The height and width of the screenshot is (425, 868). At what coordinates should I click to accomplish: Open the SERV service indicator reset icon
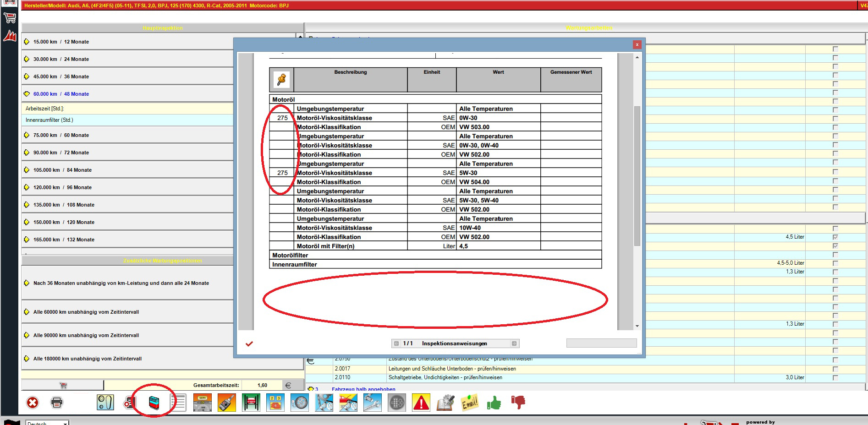(x=203, y=403)
